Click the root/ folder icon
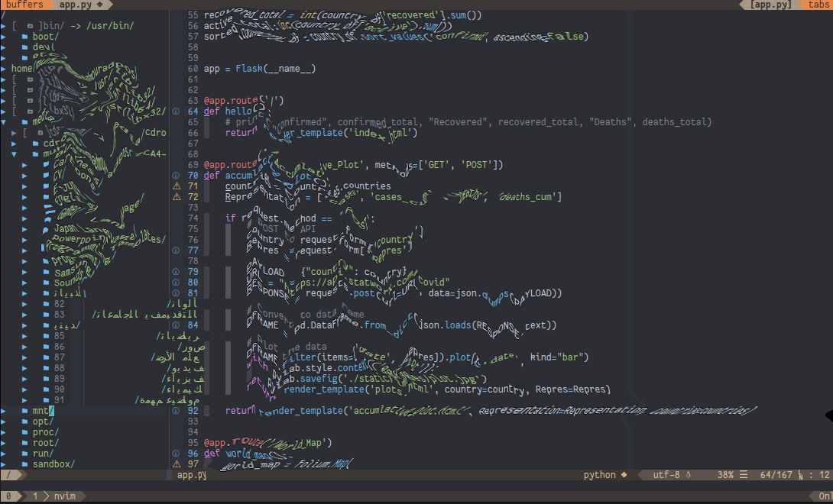The height and width of the screenshot is (504, 833). click(x=25, y=443)
